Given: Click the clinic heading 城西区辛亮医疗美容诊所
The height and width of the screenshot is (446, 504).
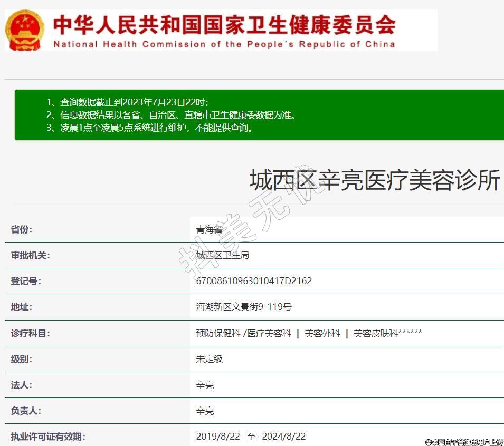Looking at the screenshot, I should [375, 181].
